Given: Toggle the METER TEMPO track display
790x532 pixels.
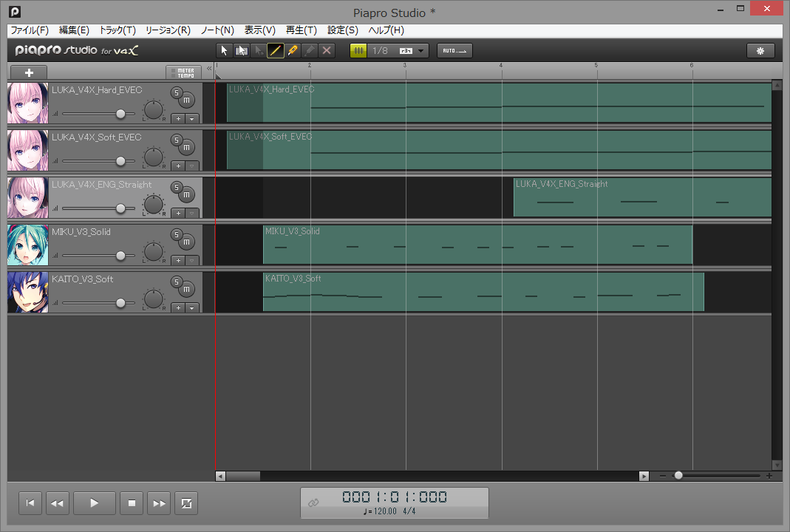Looking at the screenshot, I should [x=183, y=72].
